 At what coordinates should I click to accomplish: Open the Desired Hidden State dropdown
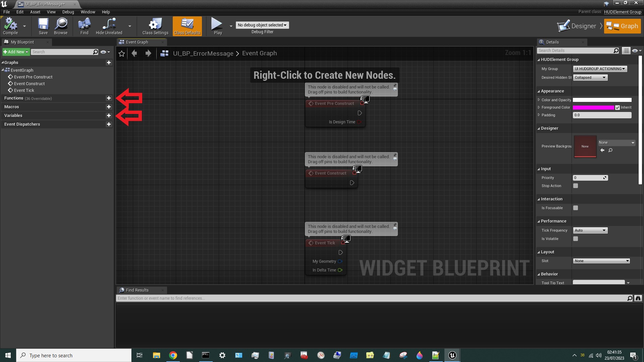tap(590, 78)
